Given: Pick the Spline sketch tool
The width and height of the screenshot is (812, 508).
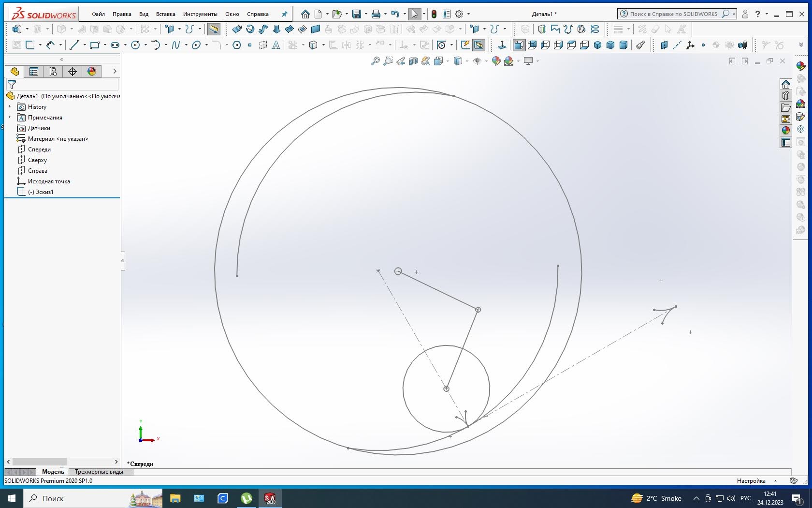Looking at the screenshot, I should tap(176, 45).
